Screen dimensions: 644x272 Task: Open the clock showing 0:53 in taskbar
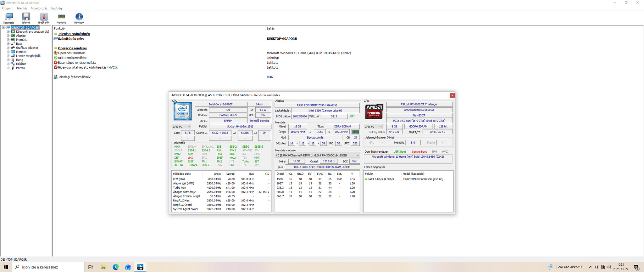coord(621,267)
